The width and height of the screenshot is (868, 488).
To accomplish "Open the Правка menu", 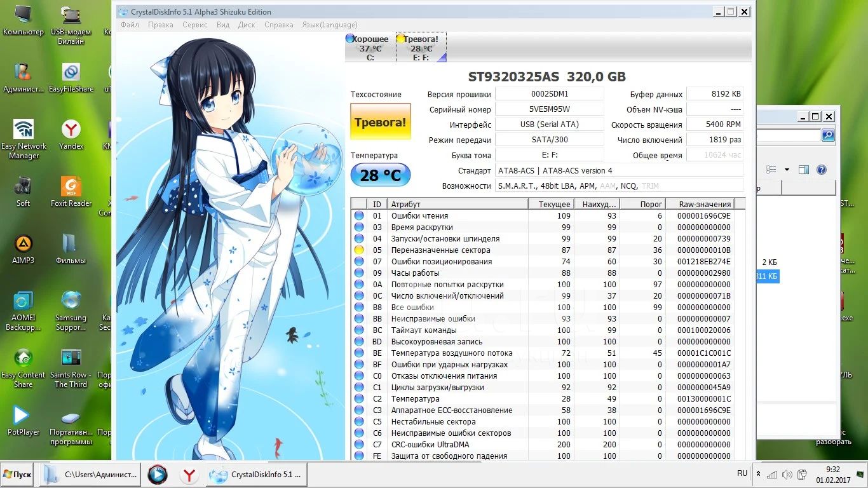I will [160, 25].
